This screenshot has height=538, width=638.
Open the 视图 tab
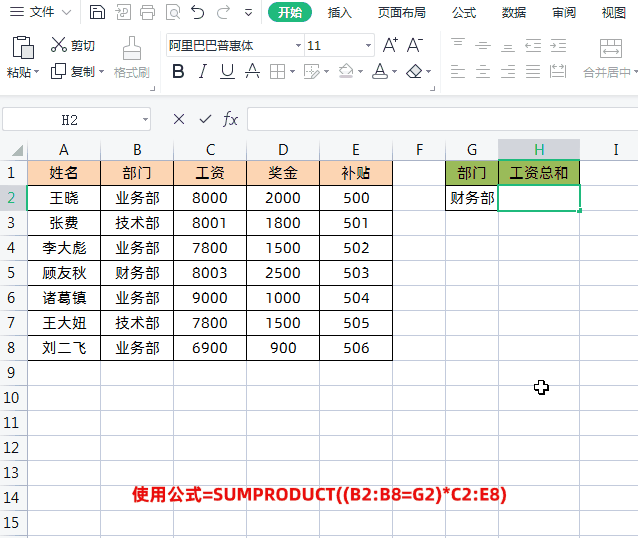pos(614,13)
